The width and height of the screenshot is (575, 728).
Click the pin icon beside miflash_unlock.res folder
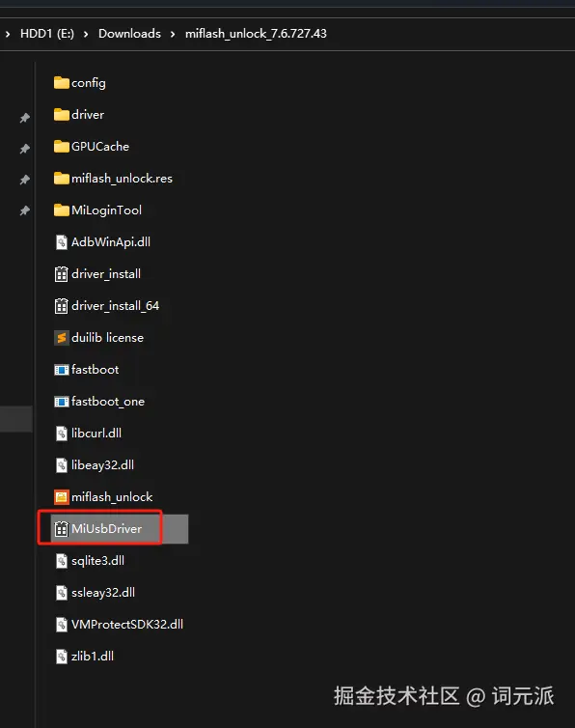[25, 180]
